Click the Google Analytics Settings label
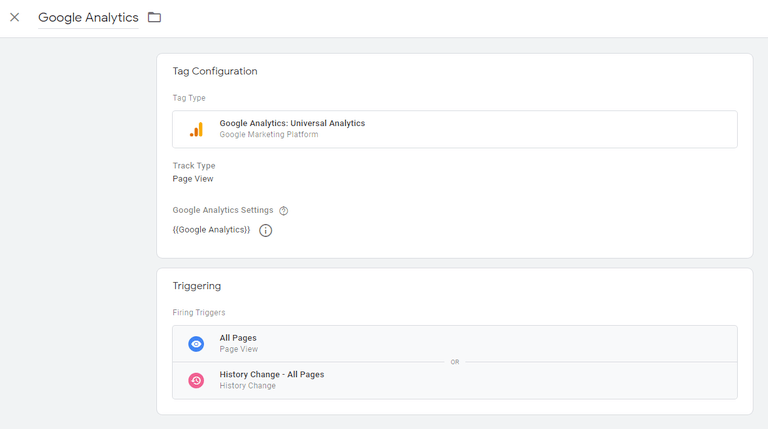This screenshot has height=429, width=768. tap(223, 210)
